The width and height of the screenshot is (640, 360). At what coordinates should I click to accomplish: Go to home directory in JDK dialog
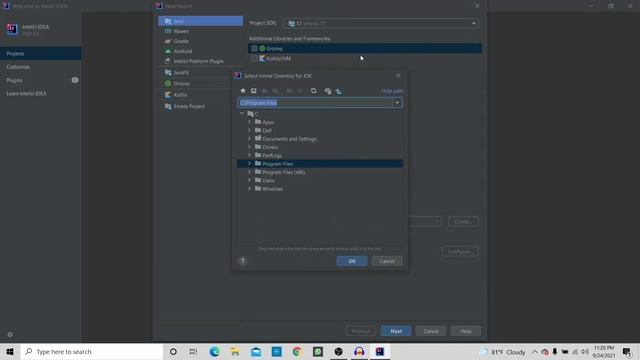243,91
